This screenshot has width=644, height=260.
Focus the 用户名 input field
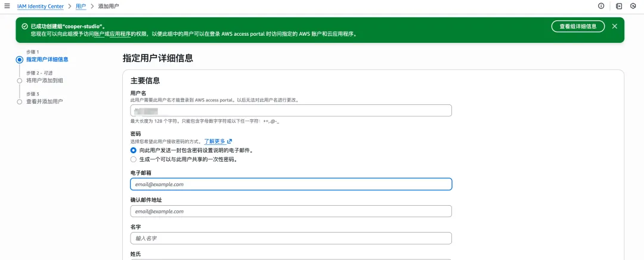coord(290,110)
